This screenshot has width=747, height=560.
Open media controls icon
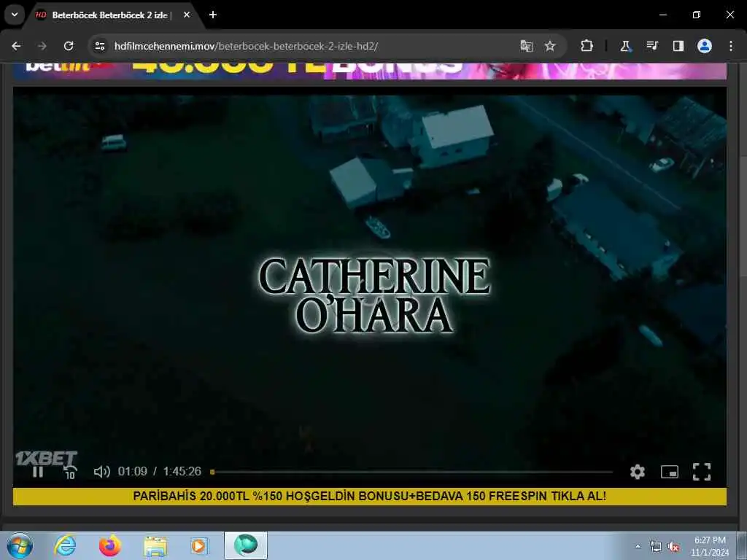pos(651,46)
